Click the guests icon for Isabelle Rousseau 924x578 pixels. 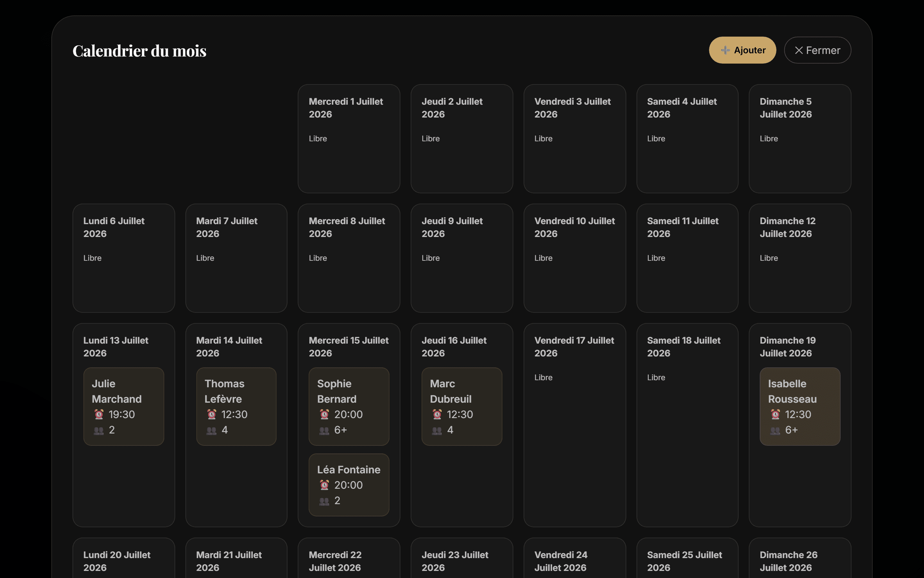[x=775, y=430]
